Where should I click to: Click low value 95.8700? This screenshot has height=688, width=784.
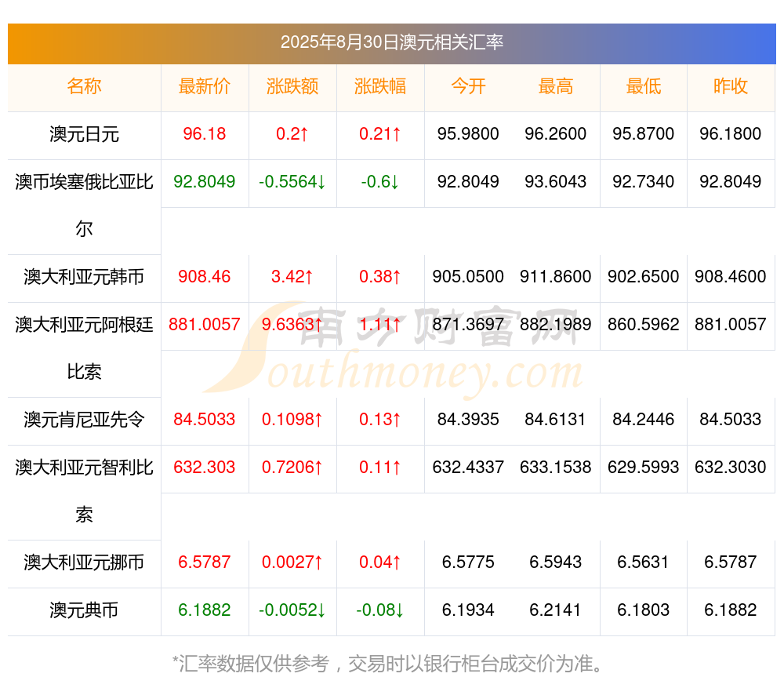point(644,134)
